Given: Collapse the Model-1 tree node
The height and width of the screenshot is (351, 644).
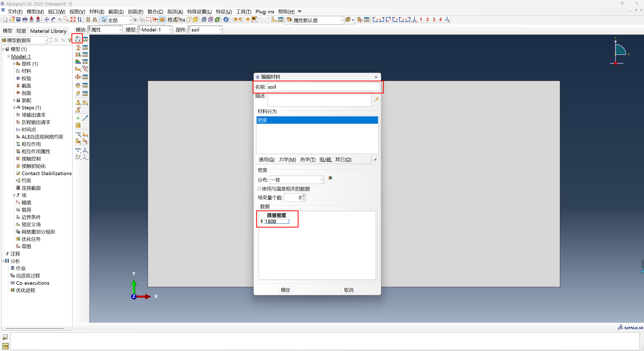Looking at the screenshot, I should [x=9, y=56].
